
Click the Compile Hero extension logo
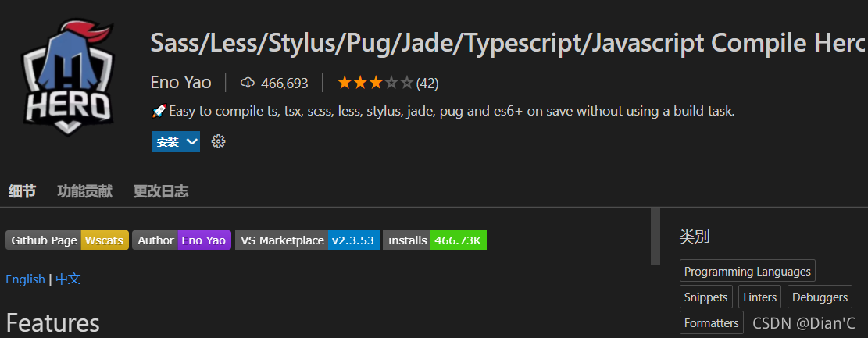[x=67, y=77]
